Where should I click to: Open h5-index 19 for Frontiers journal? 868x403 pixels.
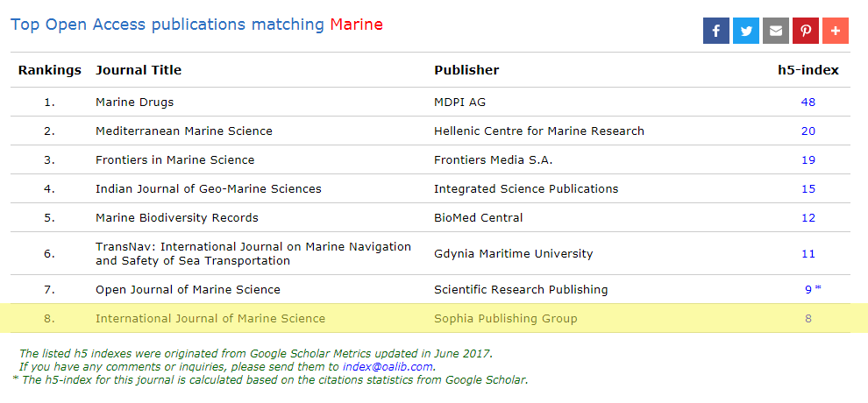(x=808, y=160)
